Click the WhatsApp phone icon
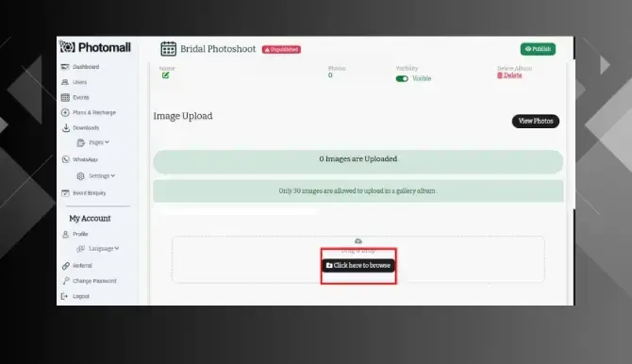Image resolution: width=632 pixels, height=364 pixels. 65,159
